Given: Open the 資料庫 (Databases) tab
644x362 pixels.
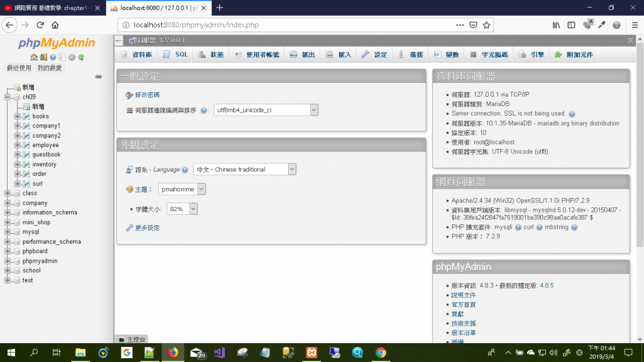Looking at the screenshot, I should 136,55.
